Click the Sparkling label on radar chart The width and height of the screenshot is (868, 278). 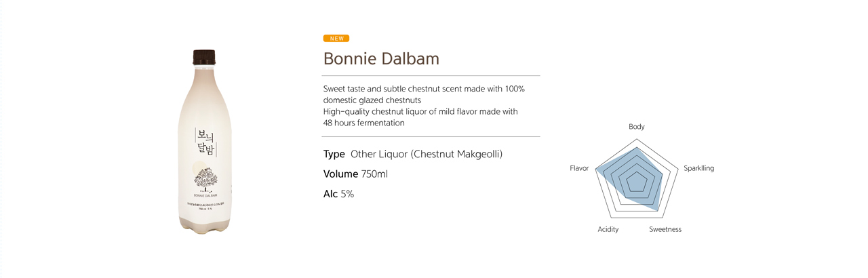[698, 168]
